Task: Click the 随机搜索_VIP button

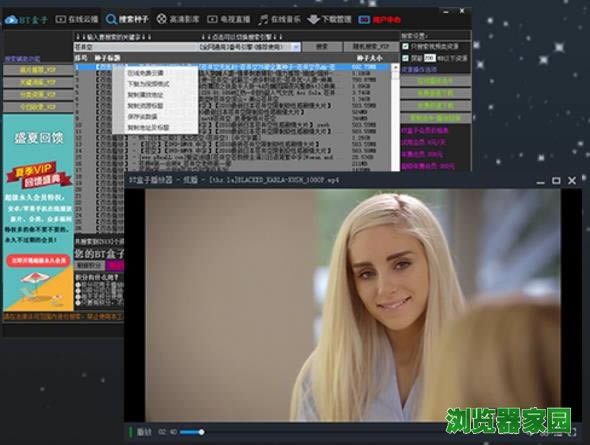Action: tap(371, 47)
